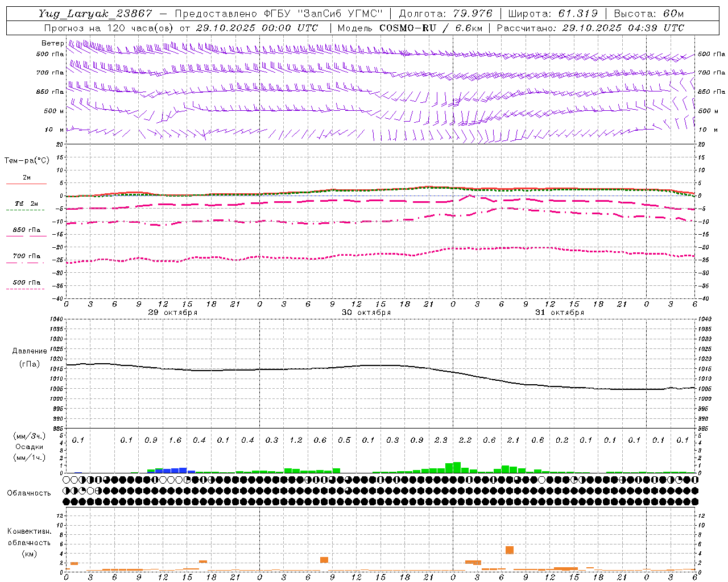Click the red 2м temperature legend line
This screenshot has width=728, height=582.
[26, 184]
